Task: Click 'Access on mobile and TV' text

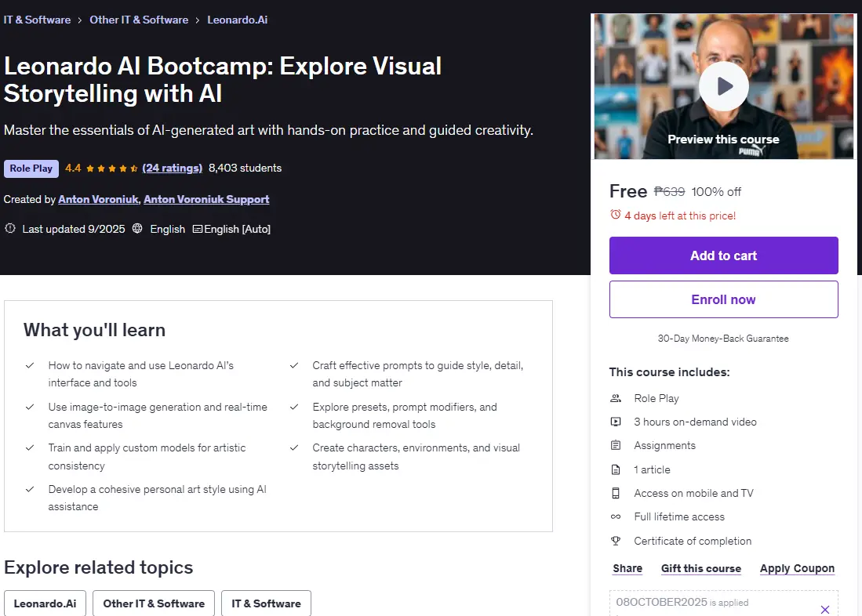Action: (694, 494)
